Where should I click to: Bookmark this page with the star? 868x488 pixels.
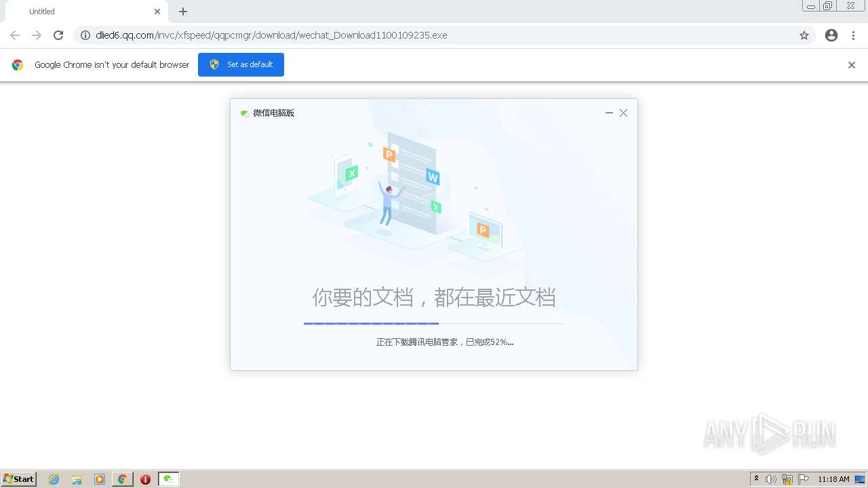(x=804, y=35)
